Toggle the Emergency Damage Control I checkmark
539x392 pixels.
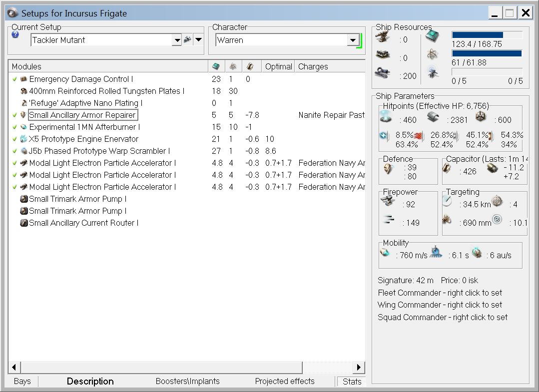tap(14, 79)
